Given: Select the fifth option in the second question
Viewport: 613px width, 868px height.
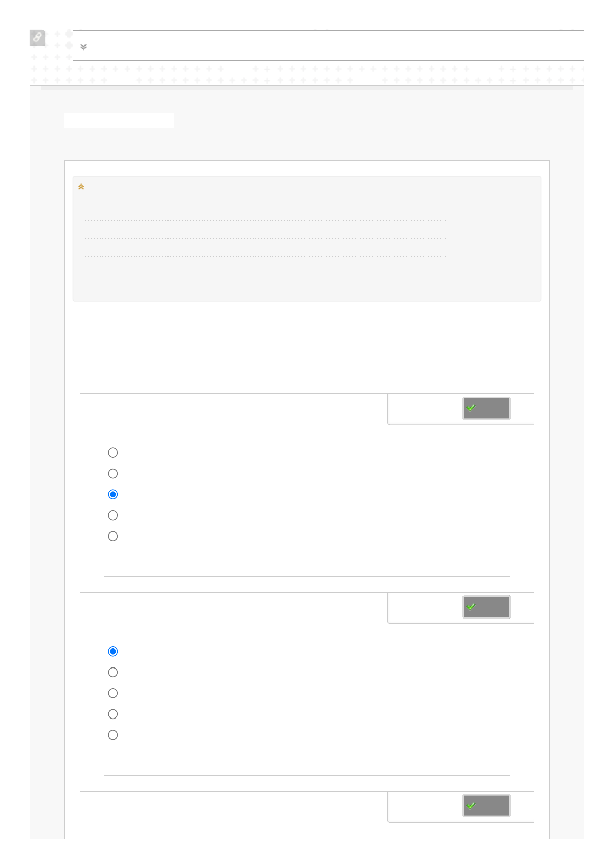Looking at the screenshot, I should 113,735.
